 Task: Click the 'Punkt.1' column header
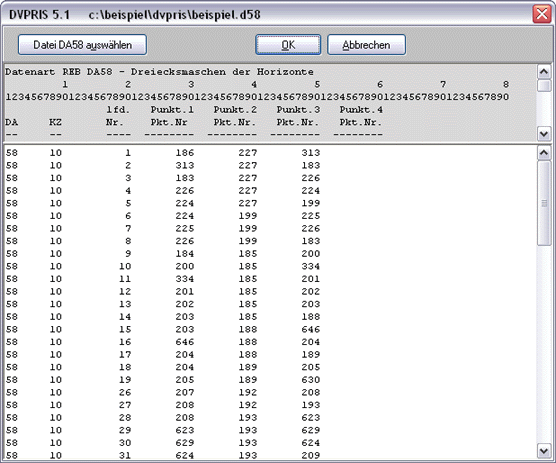point(172,110)
